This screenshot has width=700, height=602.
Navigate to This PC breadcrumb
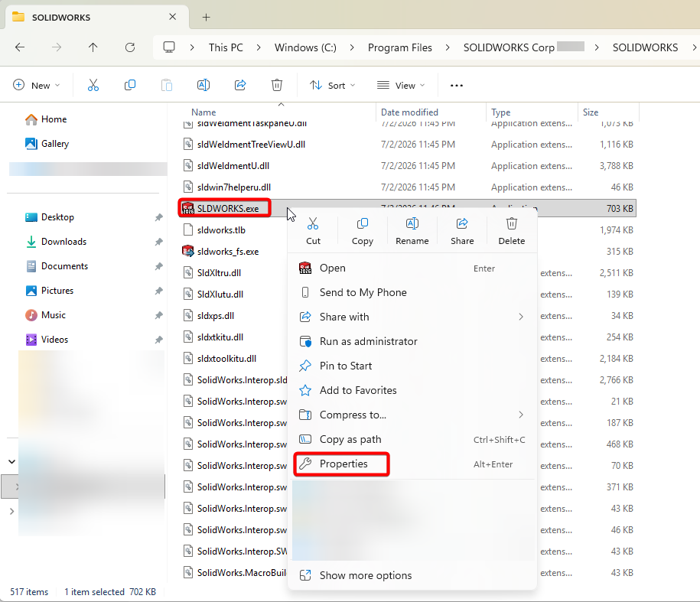226,47
